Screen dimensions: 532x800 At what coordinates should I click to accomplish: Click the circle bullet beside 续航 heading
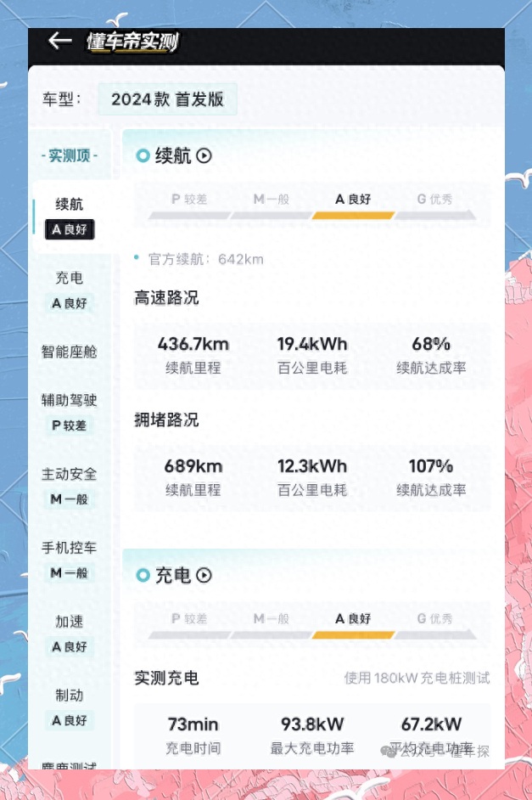143,155
